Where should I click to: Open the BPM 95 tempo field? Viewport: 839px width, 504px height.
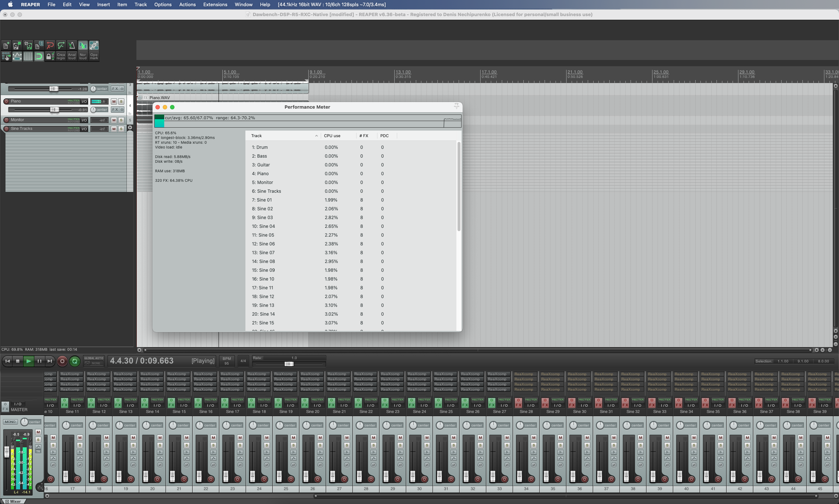point(227,361)
